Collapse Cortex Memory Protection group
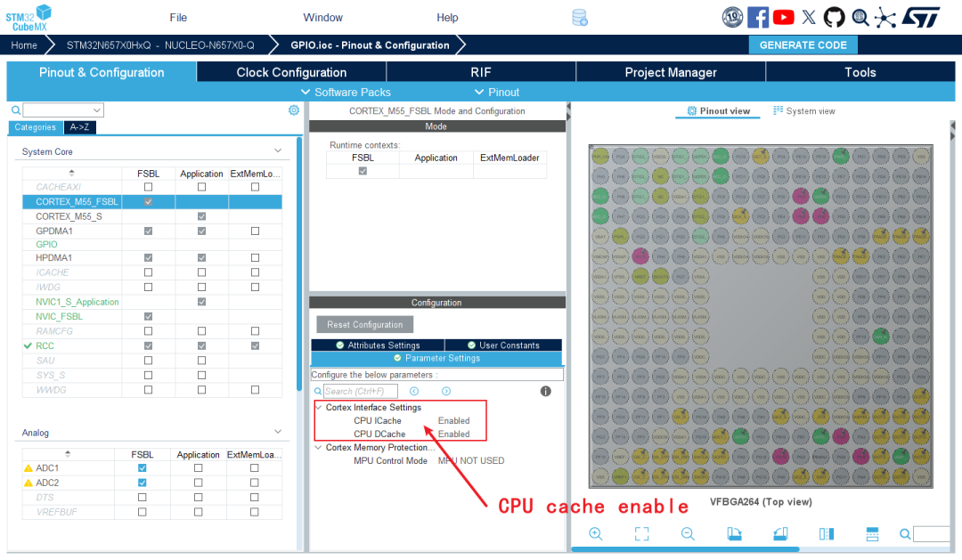 point(318,448)
